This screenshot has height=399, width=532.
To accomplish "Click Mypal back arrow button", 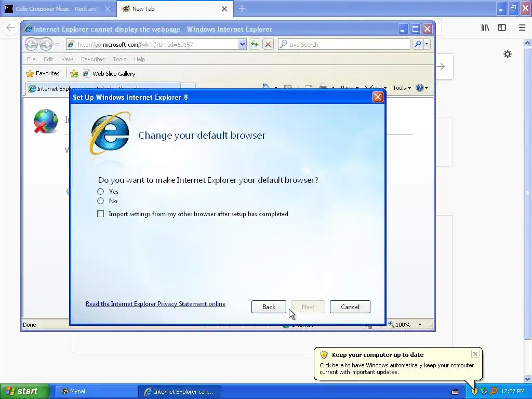I will click(x=10, y=28).
